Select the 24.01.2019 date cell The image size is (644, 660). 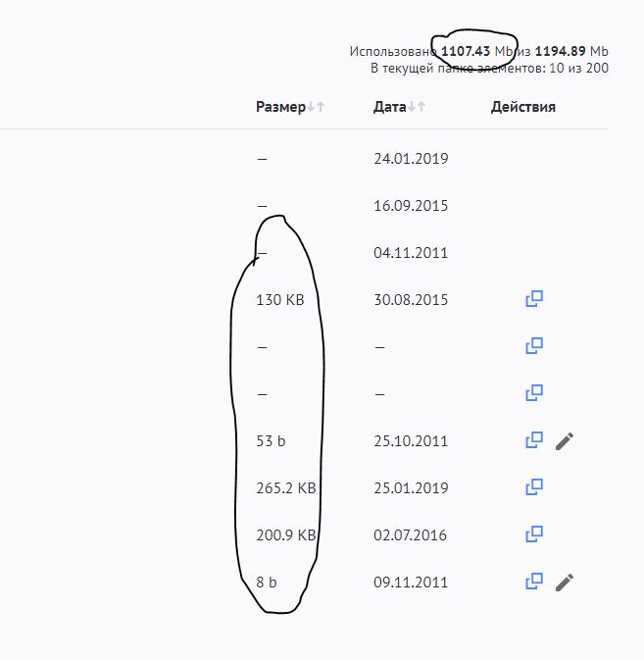pyautogui.click(x=411, y=158)
